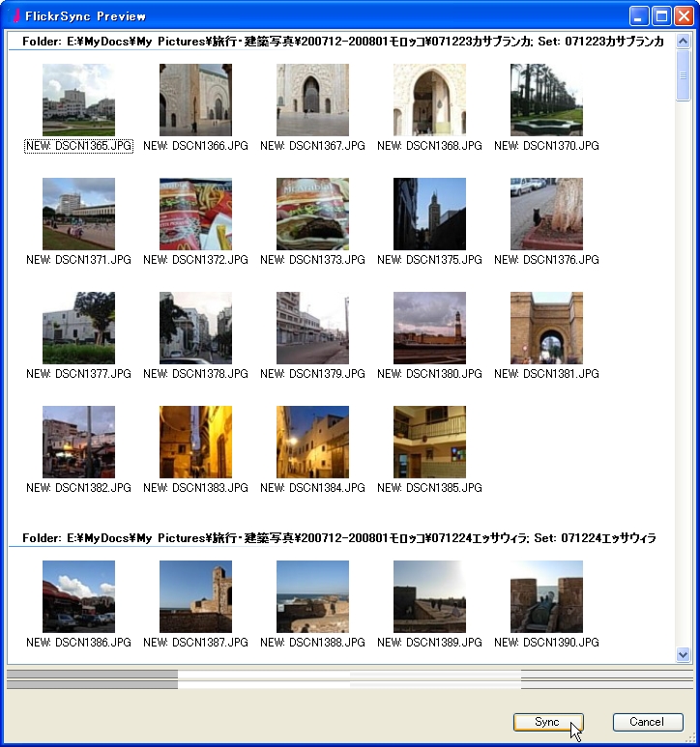This screenshot has width=700, height=747.
Task: Select the DSCN1387.JPG fortress thumbnail
Action: pyautogui.click(x=196, y=596)
